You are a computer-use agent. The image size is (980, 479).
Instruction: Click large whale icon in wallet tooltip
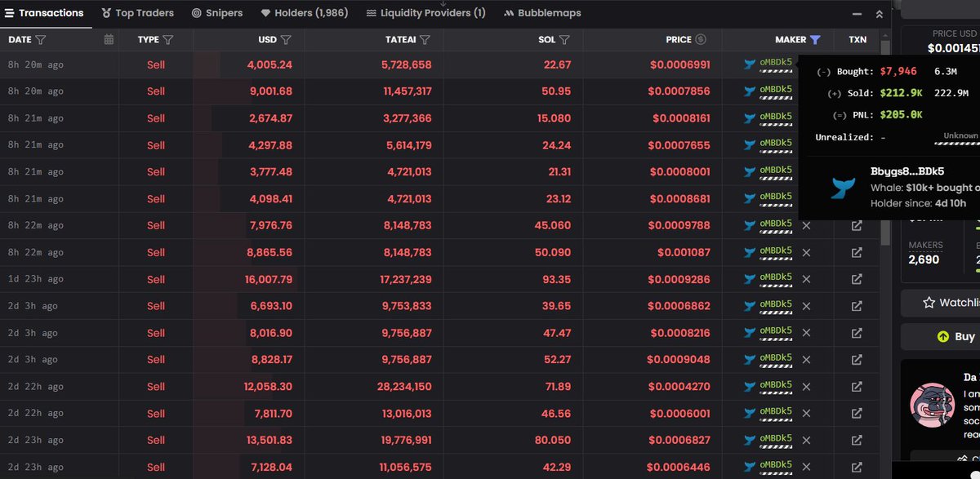point(844,188)
